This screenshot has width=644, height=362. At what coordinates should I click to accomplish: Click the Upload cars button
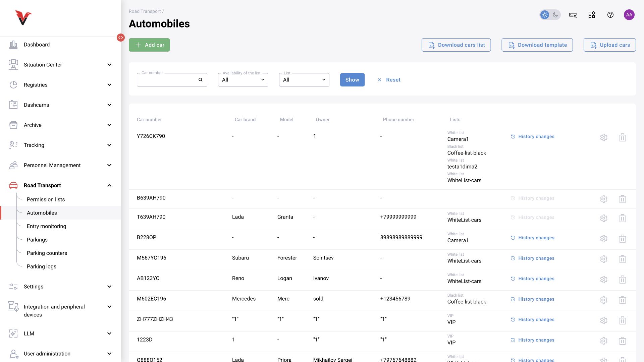(610, 45)
